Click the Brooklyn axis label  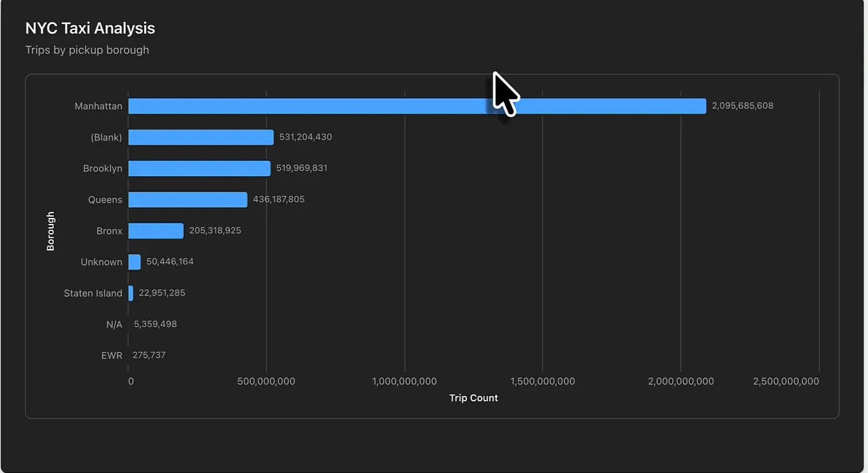pos(103,169)
